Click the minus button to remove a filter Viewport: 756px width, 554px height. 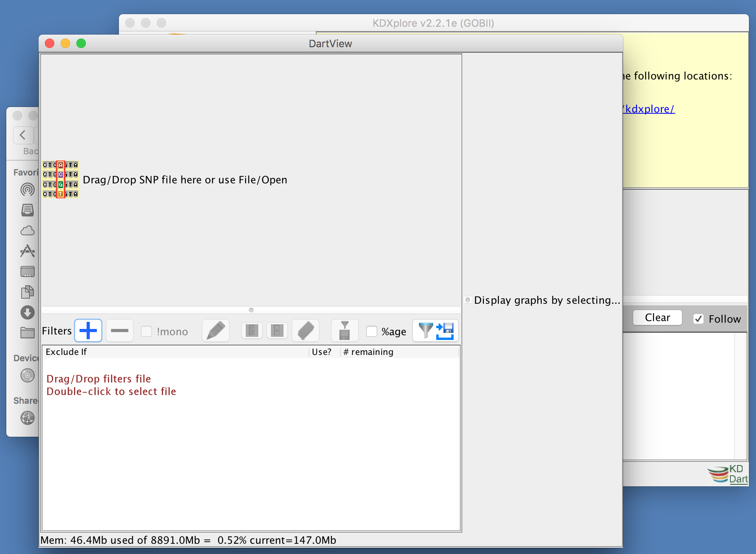120,331
